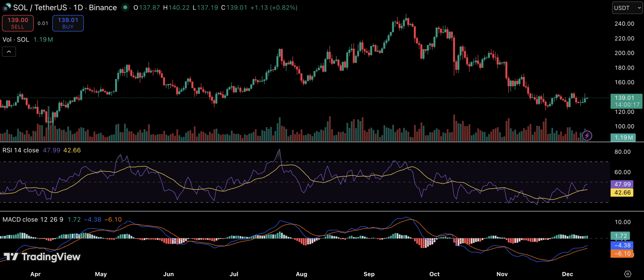The width and height of the screenshot is (644, 280).
Task: Click the 1.19M volume axis label
Action: (624, 137)
